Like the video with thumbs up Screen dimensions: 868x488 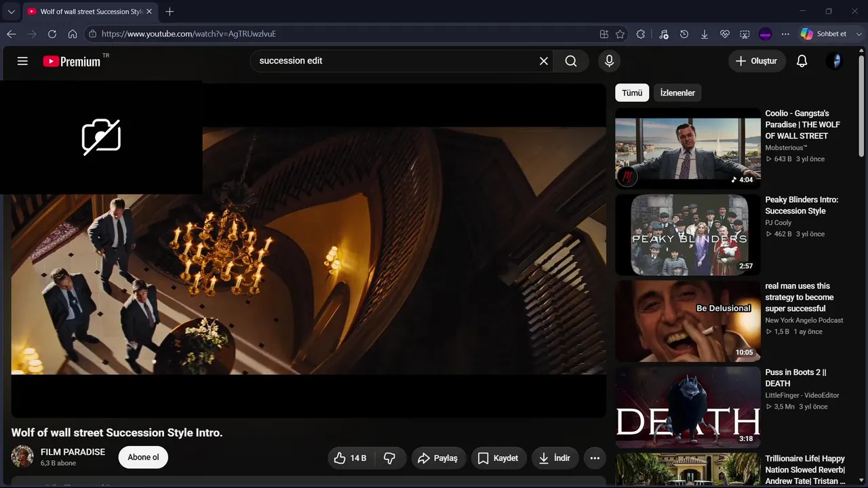coord(350,458)
